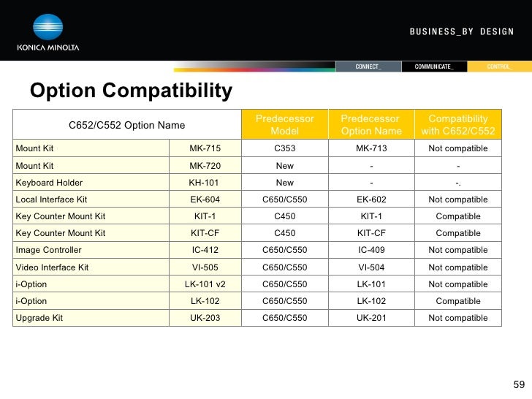Select the COMMUNICATE_ tab
532x399 pixels.
coord(434,66)
